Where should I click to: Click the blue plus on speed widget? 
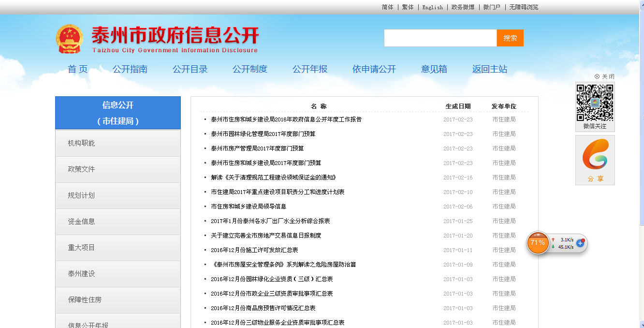(580, 243)
